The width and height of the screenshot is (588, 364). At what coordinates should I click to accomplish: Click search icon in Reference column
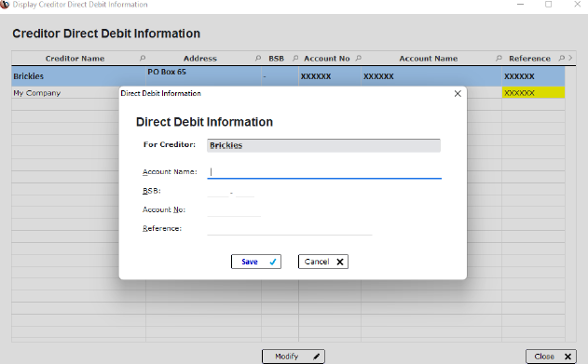(561, 59)
